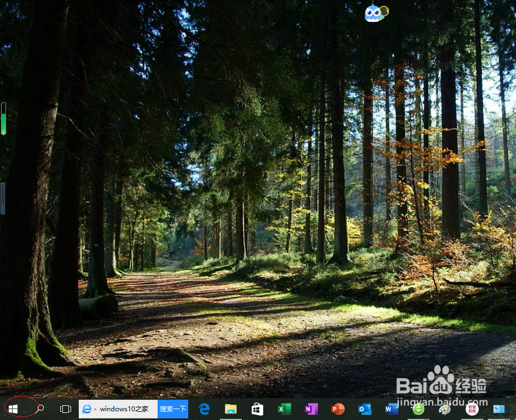The image size is (516, 420).
Task: Open the search engine dropdown arrow
Action: point(94,409)
